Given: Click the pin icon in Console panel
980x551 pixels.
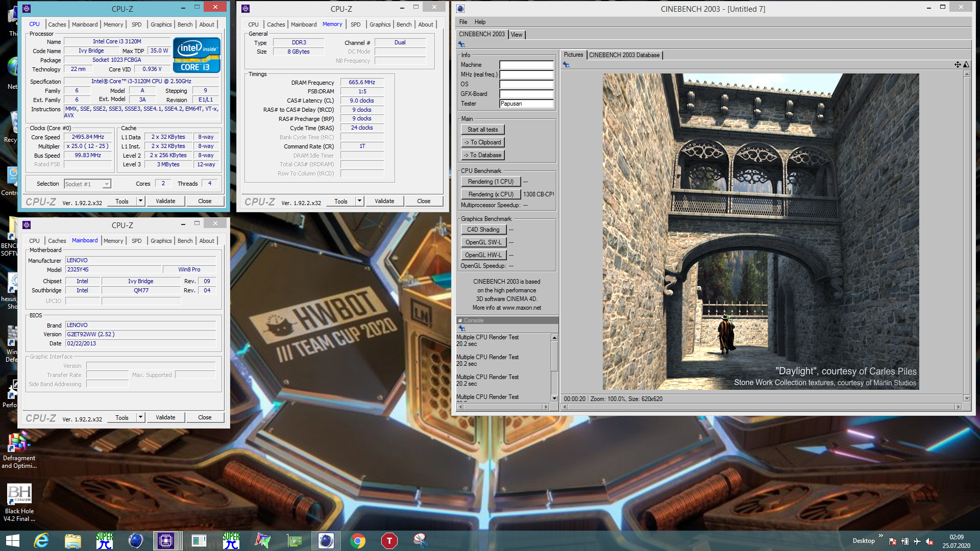Looking at the screenshot, I should coord(461,329).
